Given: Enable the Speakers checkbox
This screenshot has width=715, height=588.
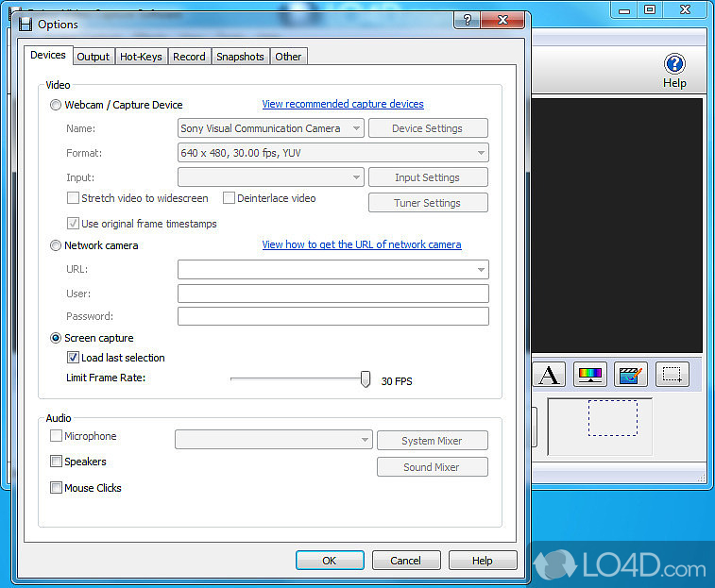Looking at the screenshot, I should click(x=56, y=462).
